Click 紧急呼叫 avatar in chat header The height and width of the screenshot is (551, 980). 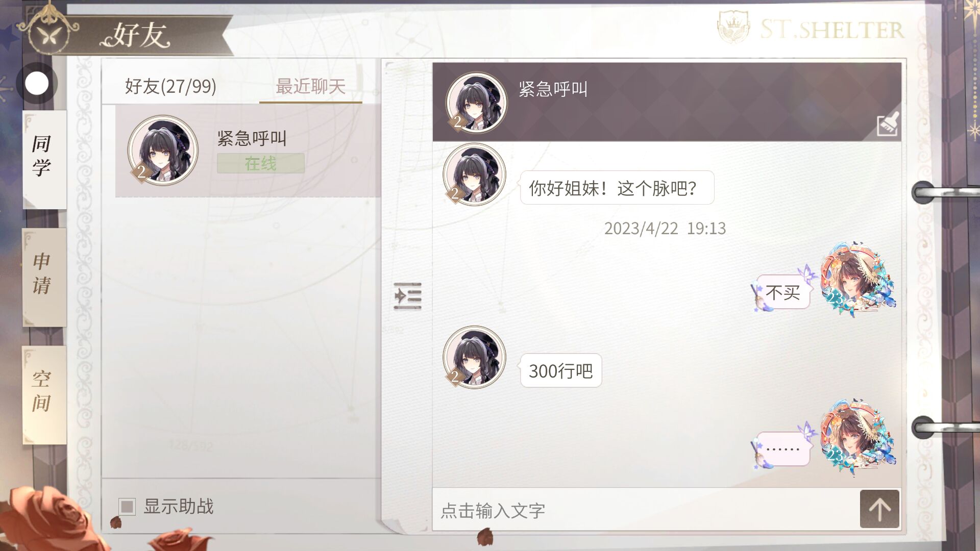[x=476, y=103]
